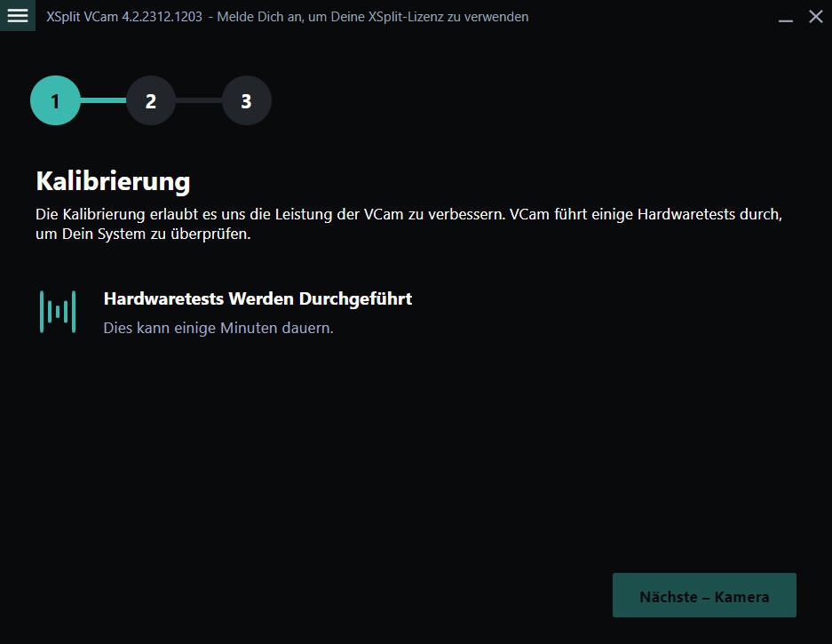Click the animated hardware test waveform icon

coord(58,312)
